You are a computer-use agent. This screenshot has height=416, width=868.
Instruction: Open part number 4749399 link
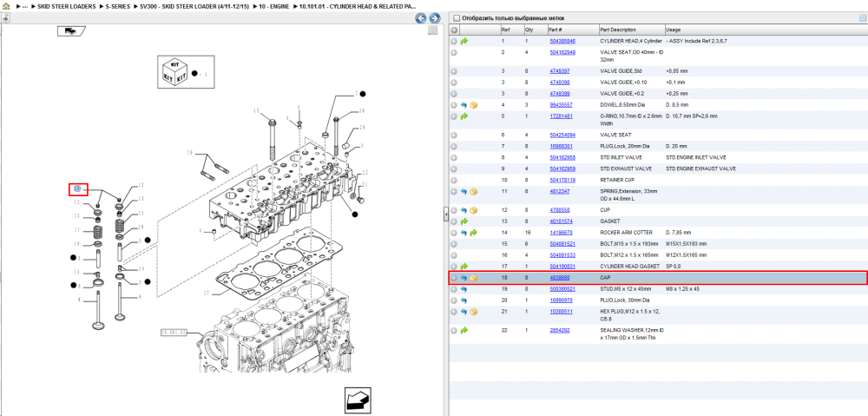tap(559, 93)
